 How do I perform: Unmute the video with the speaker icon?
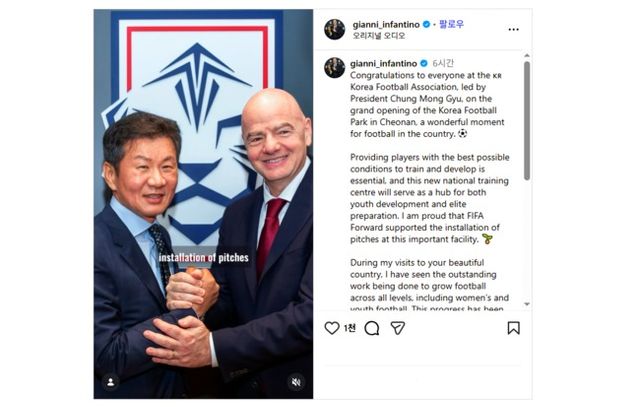tap(296, 382)
